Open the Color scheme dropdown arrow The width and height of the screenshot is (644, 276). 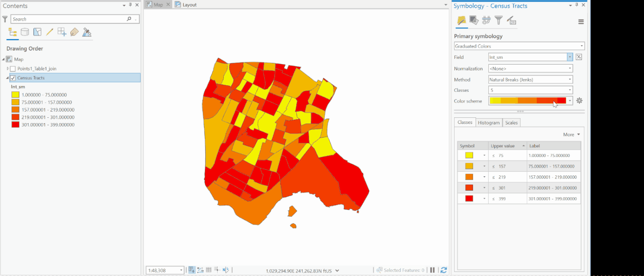(x=570, y=101)
